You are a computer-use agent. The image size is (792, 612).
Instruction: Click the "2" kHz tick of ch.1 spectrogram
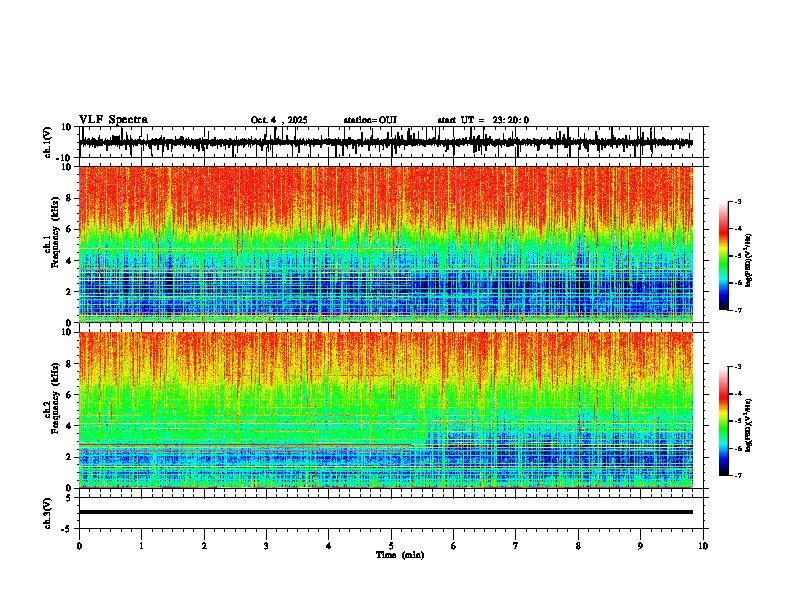click(70, 291)
